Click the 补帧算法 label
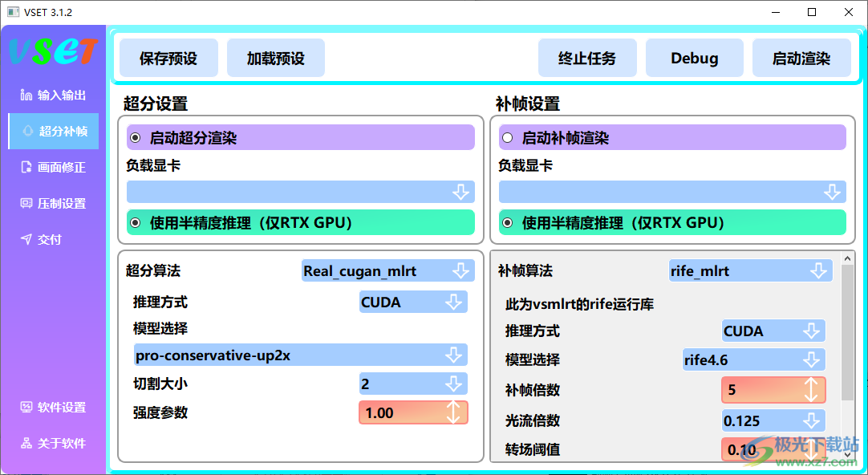Viewport: 868px width, 475px height. [x=525, y=270]
